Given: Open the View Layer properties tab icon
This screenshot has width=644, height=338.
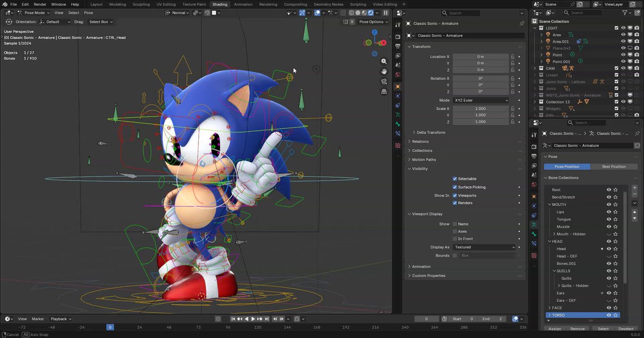Looking at the screenshot, I should click(x=398, y=56).
